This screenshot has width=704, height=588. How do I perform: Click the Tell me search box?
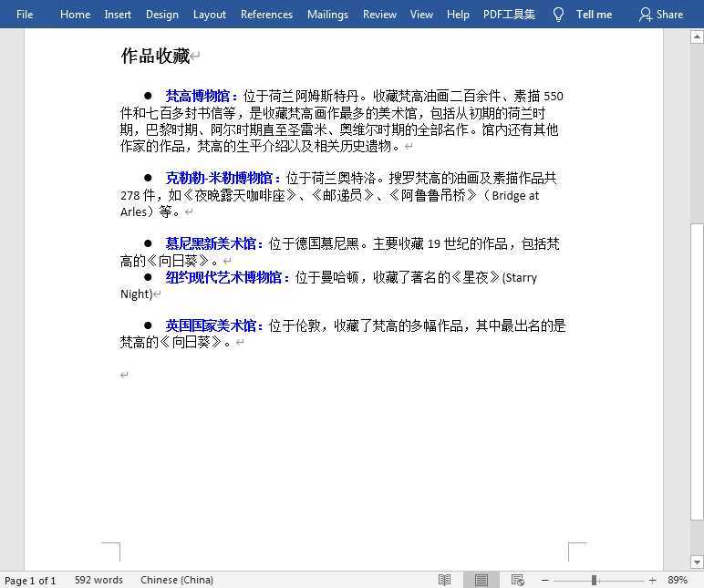click(594, 15)
